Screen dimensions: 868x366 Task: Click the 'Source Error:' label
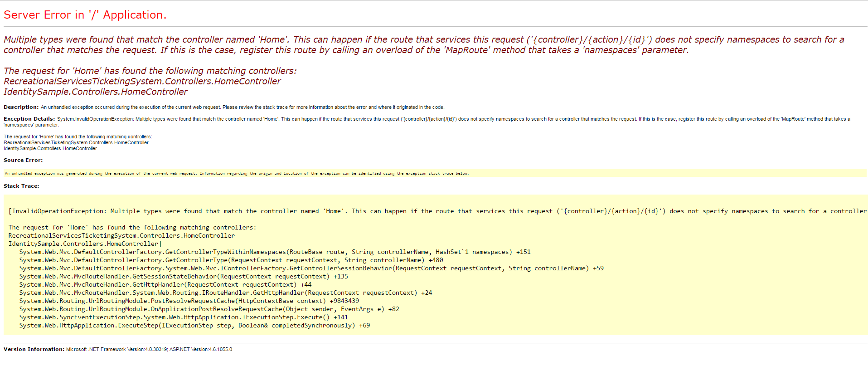point(23,160)
